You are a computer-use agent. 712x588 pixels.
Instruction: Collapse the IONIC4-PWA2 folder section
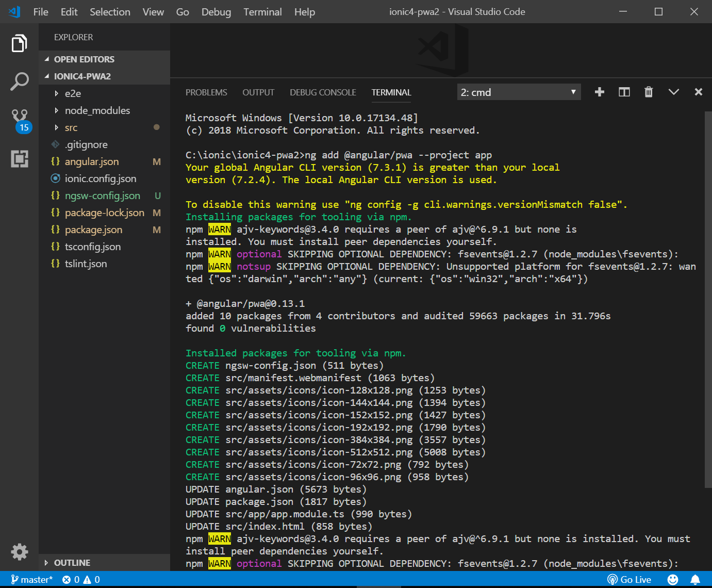point(104,76)
